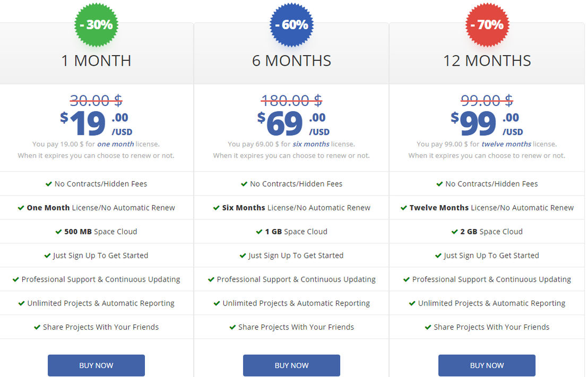Click the 'six months' license link
Image resolution: width=588 pixels, height=377 pixels.
pos(311,144)
